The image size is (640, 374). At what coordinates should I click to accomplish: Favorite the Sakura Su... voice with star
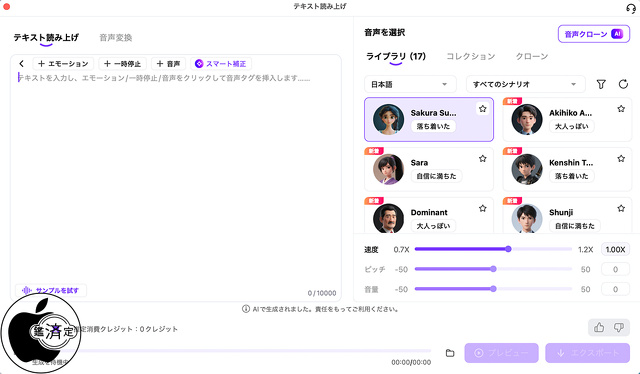point(482,109)
